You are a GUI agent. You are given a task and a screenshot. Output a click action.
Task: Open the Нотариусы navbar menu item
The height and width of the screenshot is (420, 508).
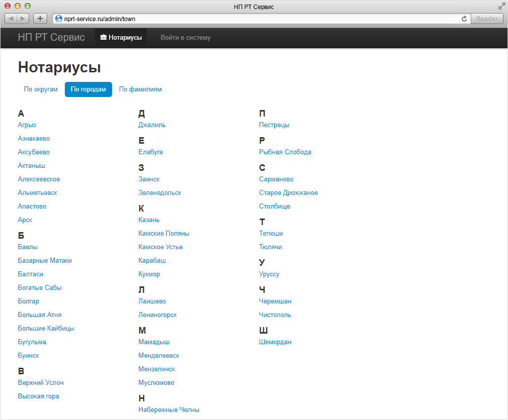[121, 38]
